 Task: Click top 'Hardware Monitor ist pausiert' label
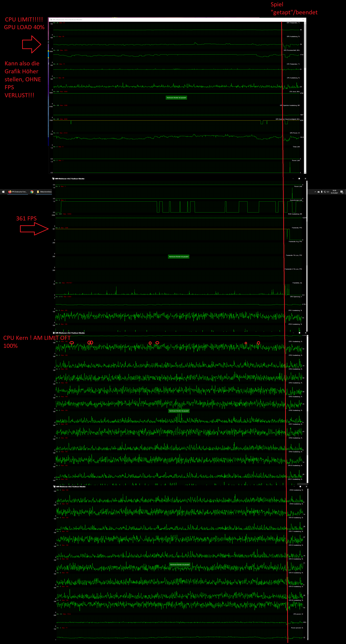pyautogui.click(x=176, y=98)
